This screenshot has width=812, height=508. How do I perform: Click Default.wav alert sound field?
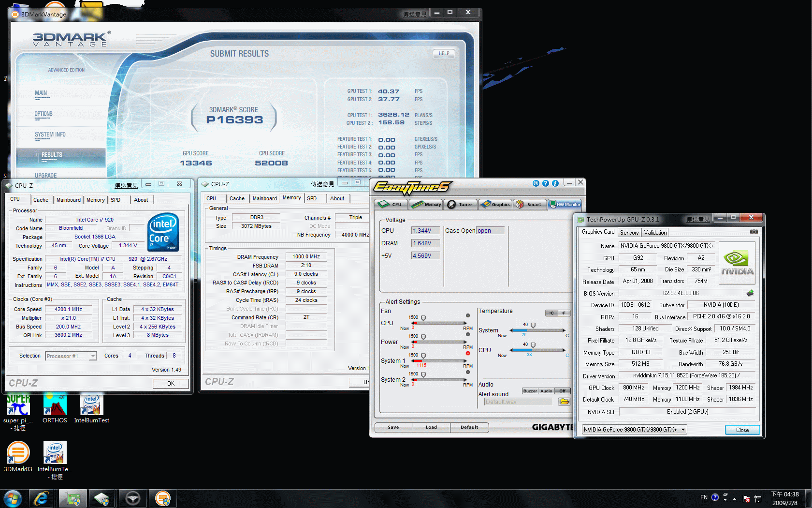[x=518, y=402]
